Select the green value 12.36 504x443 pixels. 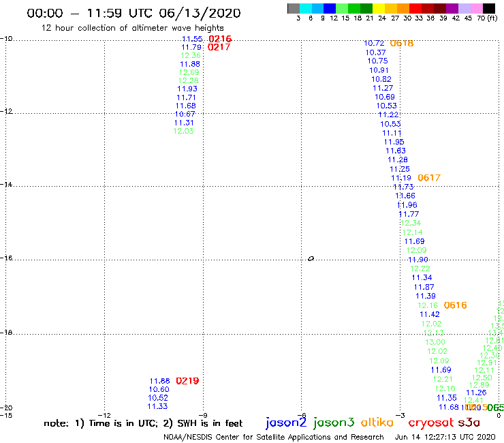pos(191,55)
